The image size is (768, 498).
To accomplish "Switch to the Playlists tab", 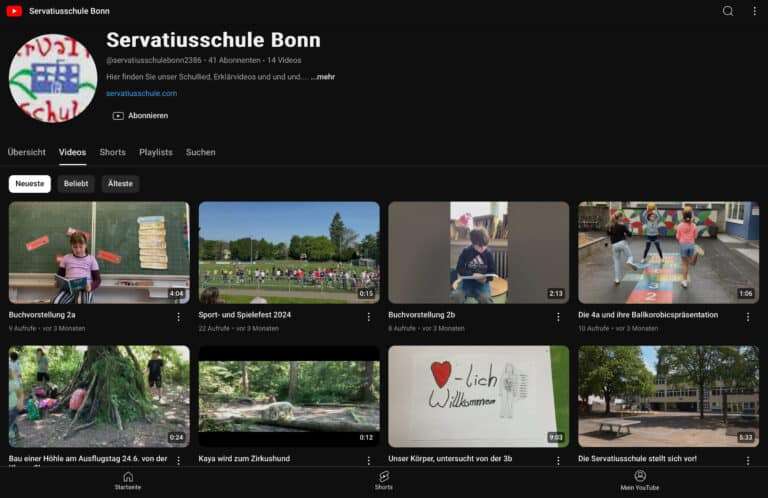I will pos(155,152).
